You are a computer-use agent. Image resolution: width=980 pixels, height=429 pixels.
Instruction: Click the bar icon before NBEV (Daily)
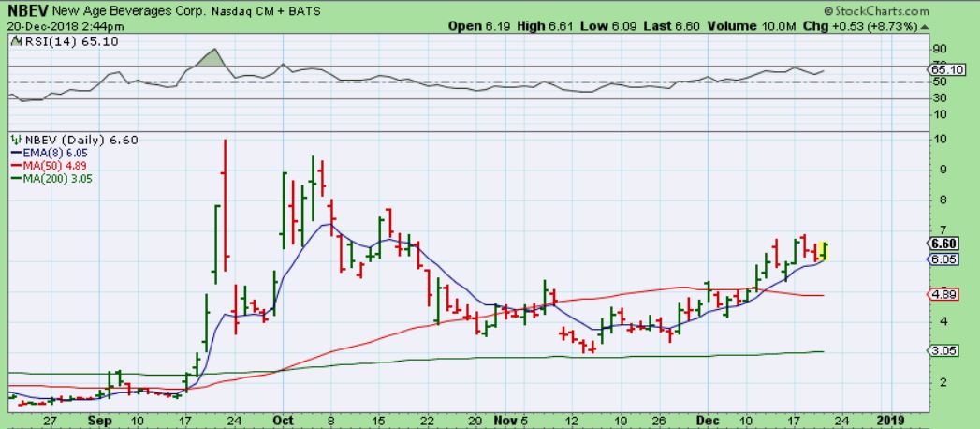(17, 140)
